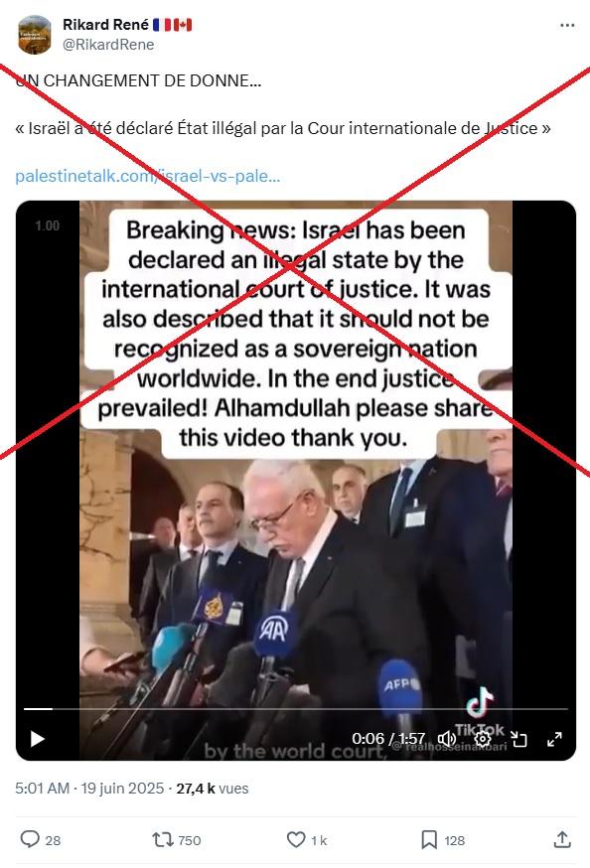Screen dimensions: 590x868
Task: Open the share upload icon
Action: 562,839
